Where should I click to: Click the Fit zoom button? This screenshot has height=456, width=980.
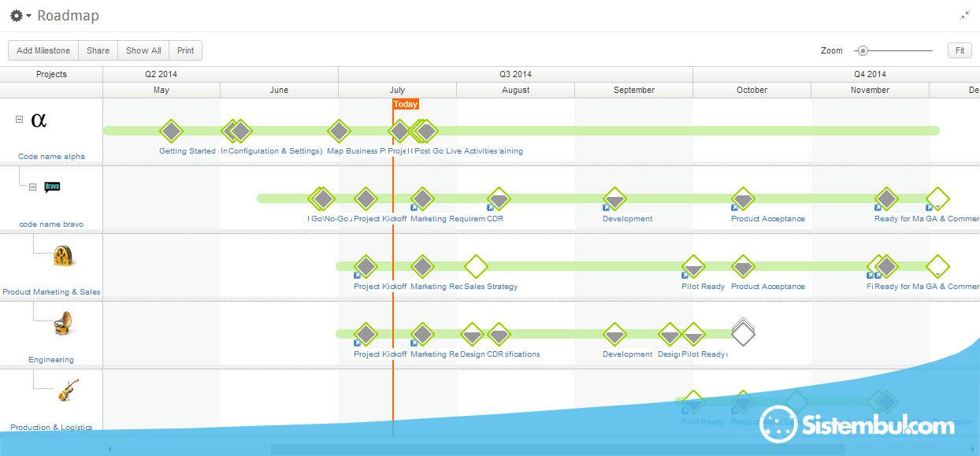(960, 50)
